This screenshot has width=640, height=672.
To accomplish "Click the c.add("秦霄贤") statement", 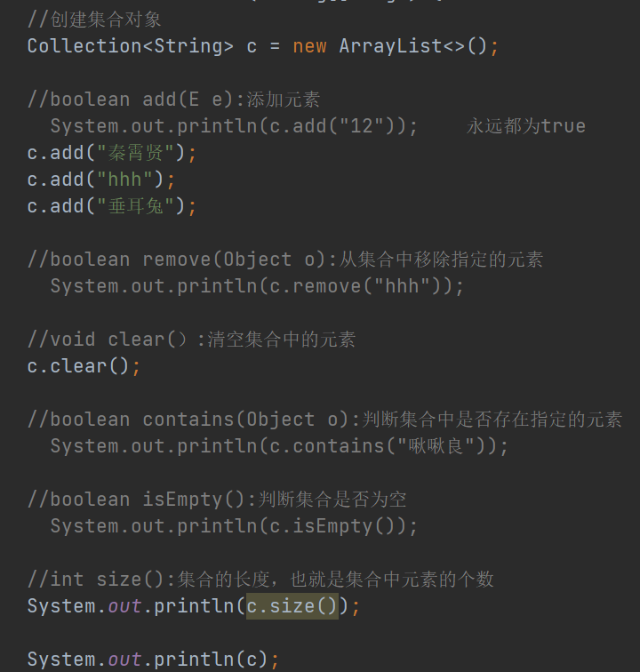I will pyautogui.click(x=111, y=153).
